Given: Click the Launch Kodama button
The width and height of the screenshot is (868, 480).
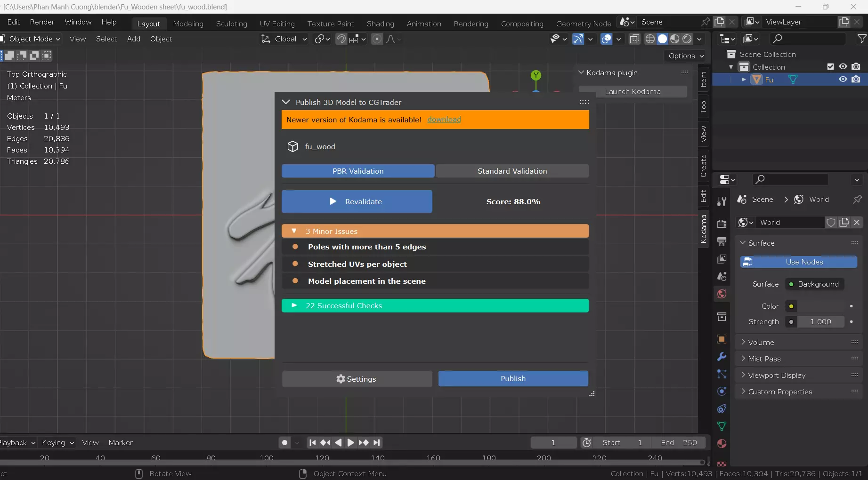Looking at the screenshot, I should click(633, 91).
